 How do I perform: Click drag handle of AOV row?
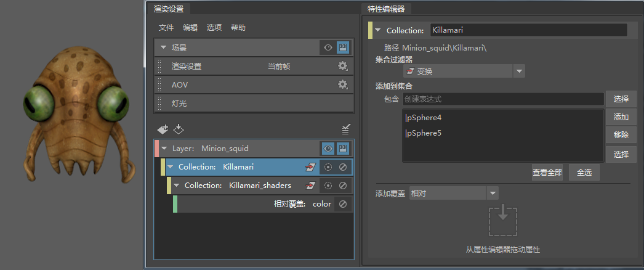[x=161, y=84]
